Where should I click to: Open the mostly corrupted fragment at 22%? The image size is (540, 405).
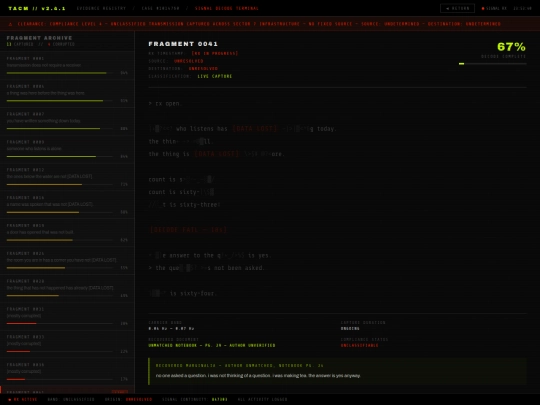click(x=67, y=345)
